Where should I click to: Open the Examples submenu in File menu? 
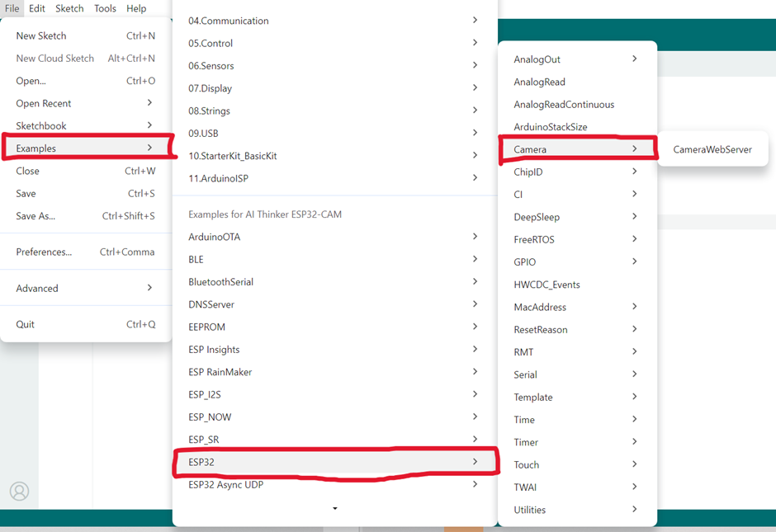point(85,148)
